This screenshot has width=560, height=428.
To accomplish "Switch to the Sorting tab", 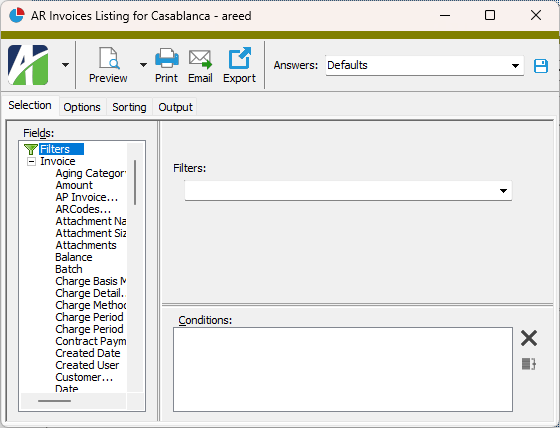I will (x=129, y=107).
